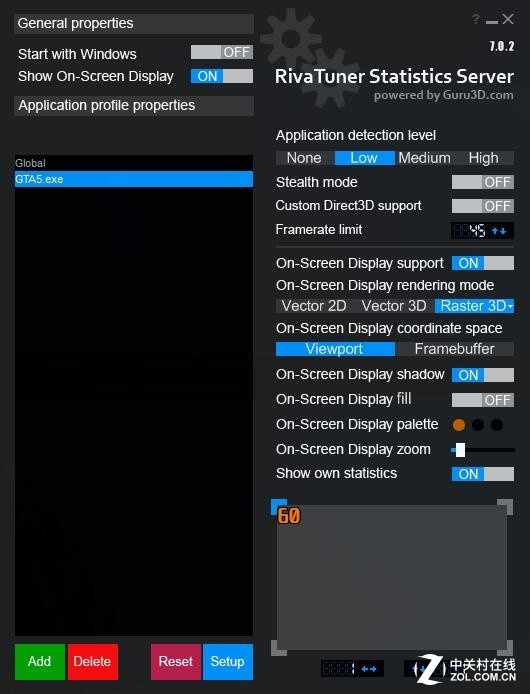This screenshot has height=694, width=530.
Task: Select the second OSD palette color dot
Action: click(478, 425)
